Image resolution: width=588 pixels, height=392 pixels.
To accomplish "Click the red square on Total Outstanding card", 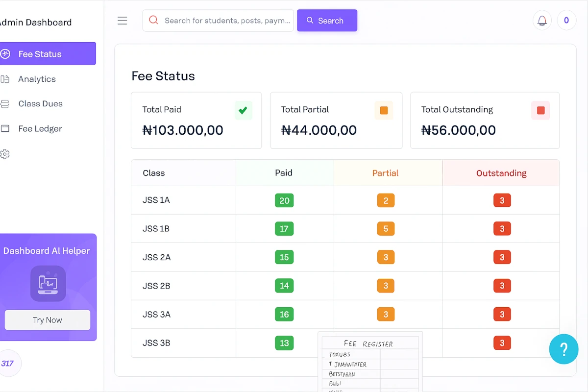I will click(540, 110).
